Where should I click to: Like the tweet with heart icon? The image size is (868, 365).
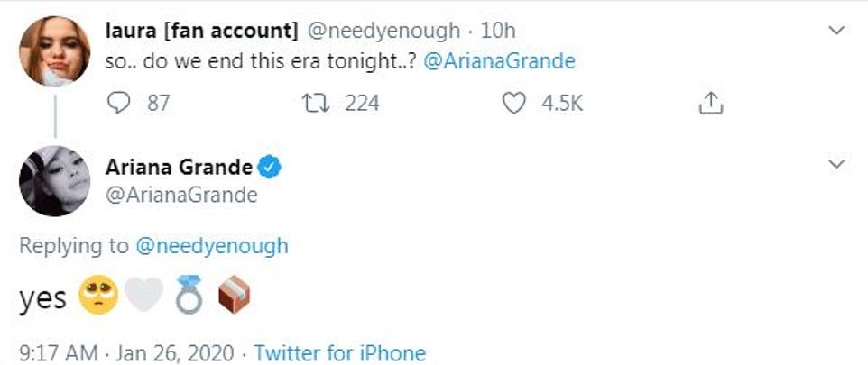coord(513,104)
